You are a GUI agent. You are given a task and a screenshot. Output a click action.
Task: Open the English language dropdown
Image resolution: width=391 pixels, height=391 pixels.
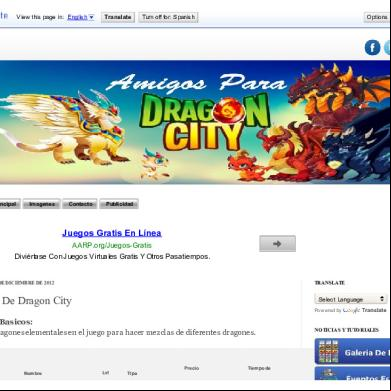point(81,17)
